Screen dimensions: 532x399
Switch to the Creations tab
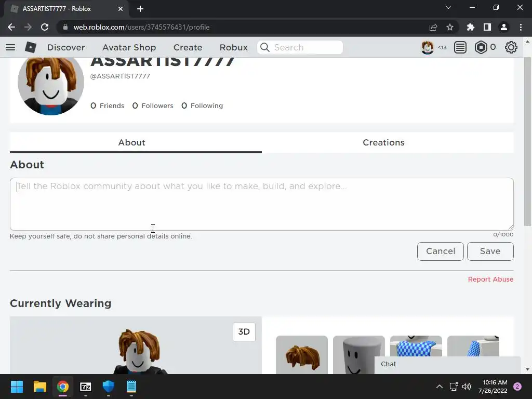388,142
